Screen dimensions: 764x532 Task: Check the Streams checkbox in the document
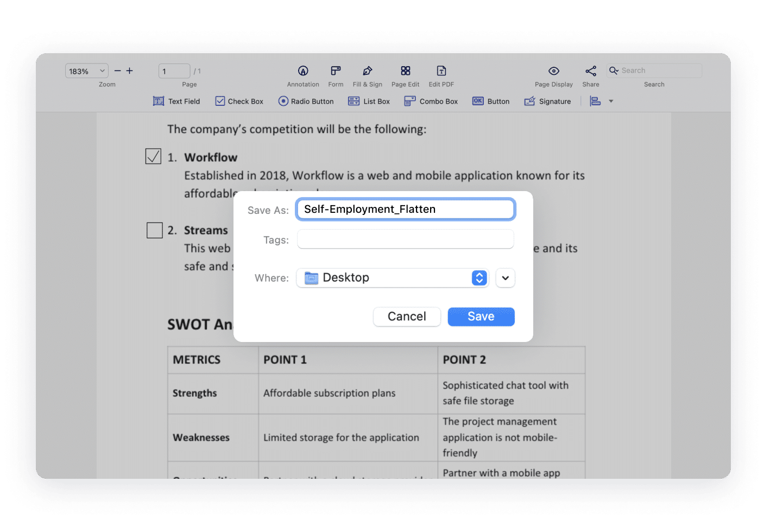pos(154,230)
